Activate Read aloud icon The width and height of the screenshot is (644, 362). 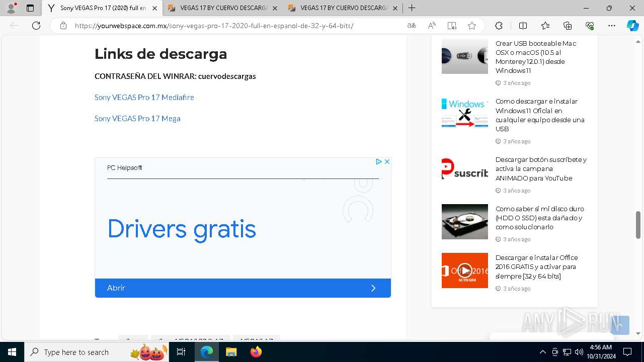432,26
